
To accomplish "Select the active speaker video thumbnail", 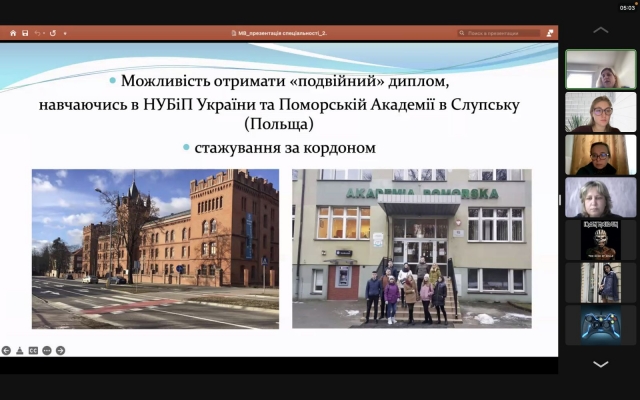I will pyautogui.click(x=600, y=69).
